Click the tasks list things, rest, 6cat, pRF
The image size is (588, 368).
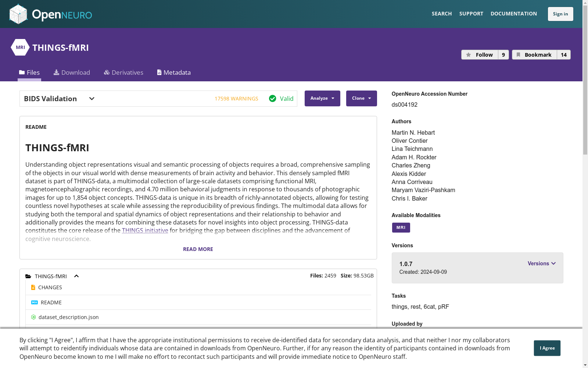tap(420, 307)
